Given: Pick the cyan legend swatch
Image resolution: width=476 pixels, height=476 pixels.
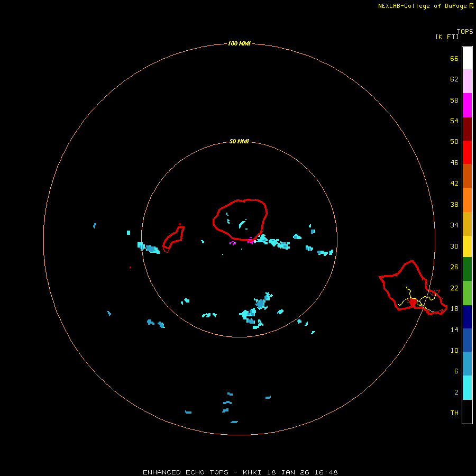Looking at the screenshot, I should (467, 388).
